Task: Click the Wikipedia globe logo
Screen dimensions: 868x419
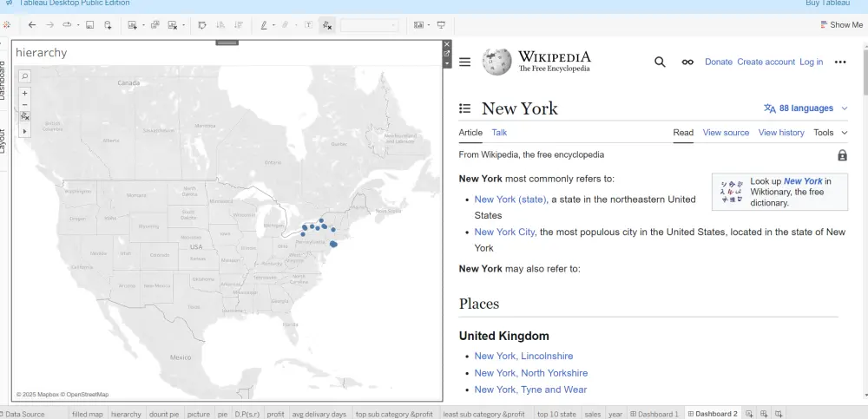Action: [496, 62]
